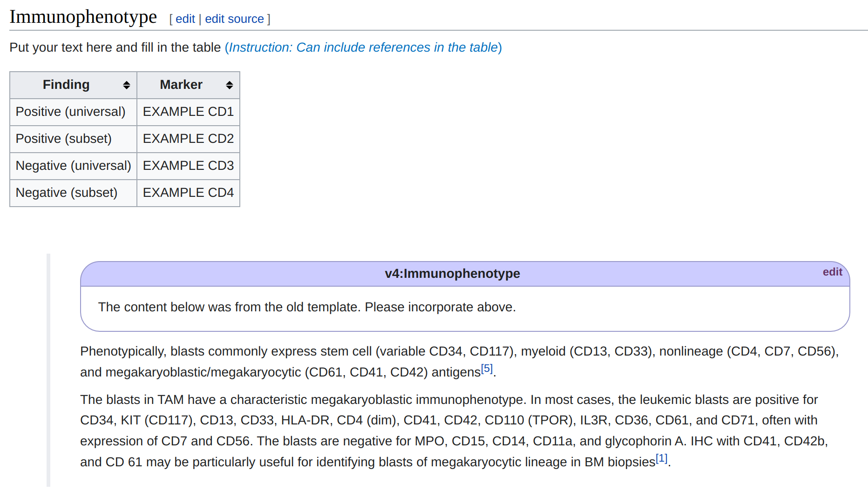
Task: Click the EXAMPLE CD3 cell
Action: point(188,166)
